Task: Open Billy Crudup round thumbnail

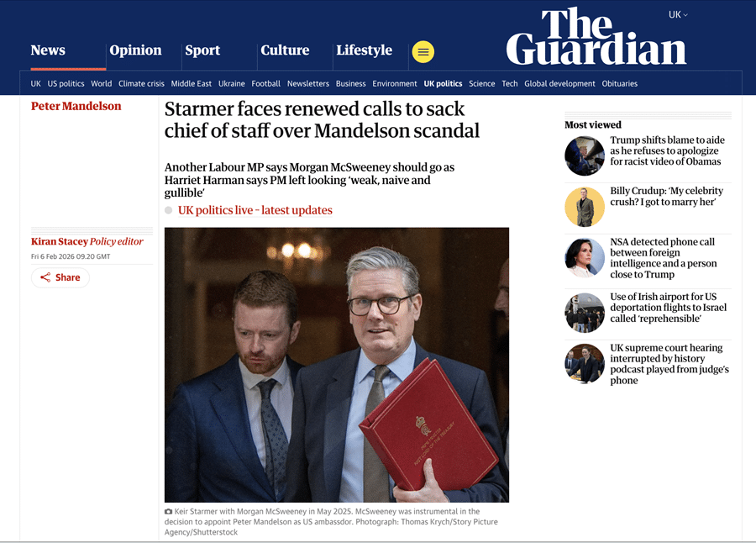Action: point(585,207)
